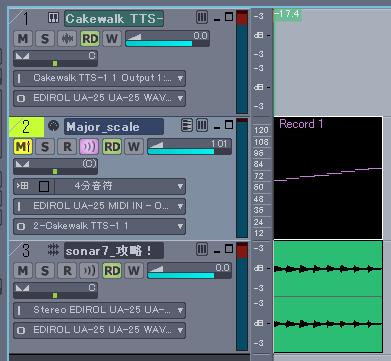Open Cakewalk TTS-1 input dropdown on track 1
Image resolution: width=391 pixels, height=361 pixels.
pos(99,78)
